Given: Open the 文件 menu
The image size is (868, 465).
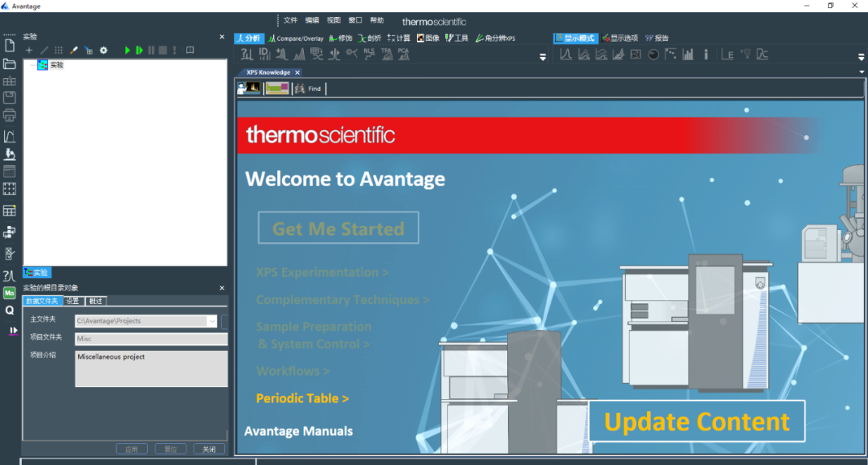Looking at the screenshot, I should pos(290,20).
